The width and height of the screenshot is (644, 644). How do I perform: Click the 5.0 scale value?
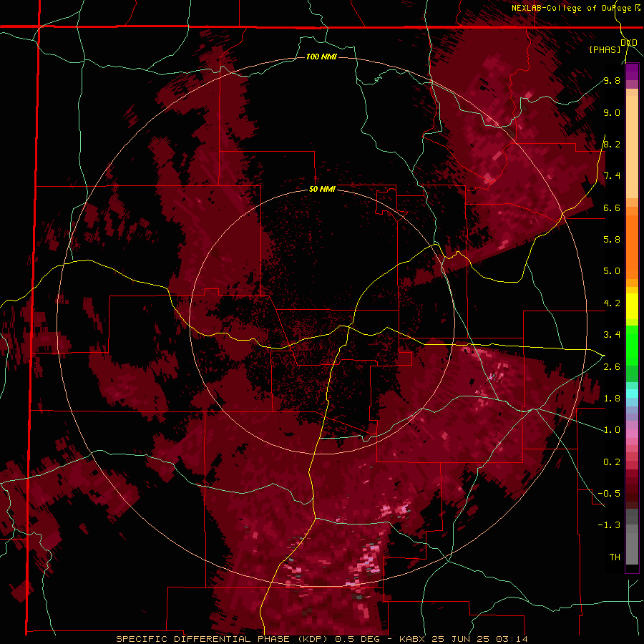tap(612, 271)
